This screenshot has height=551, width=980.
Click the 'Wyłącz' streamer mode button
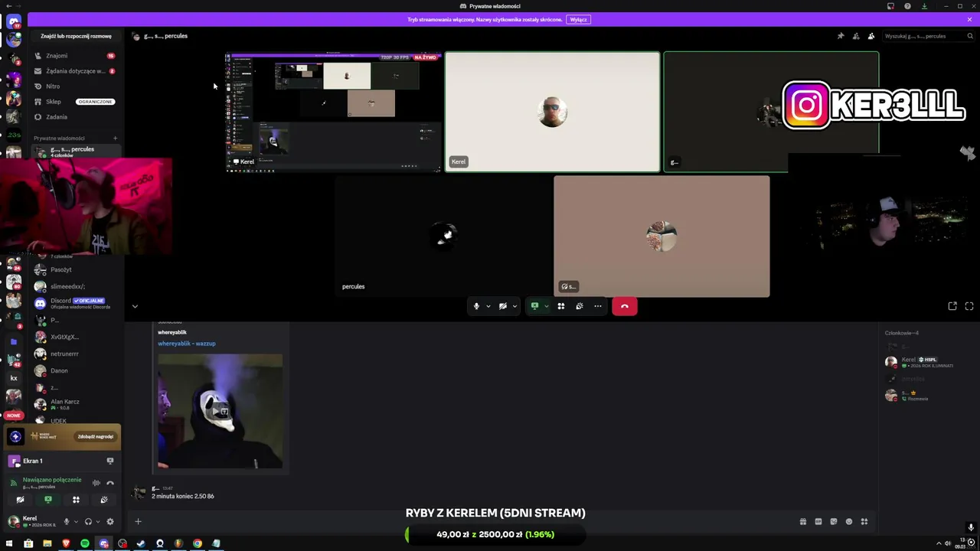coord(579,19)
